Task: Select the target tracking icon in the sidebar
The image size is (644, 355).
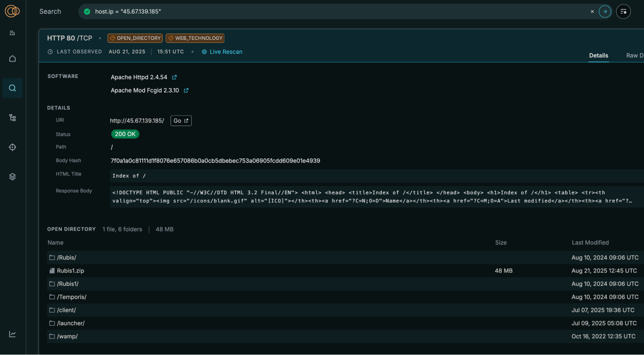Action: [x=12, y=147]
